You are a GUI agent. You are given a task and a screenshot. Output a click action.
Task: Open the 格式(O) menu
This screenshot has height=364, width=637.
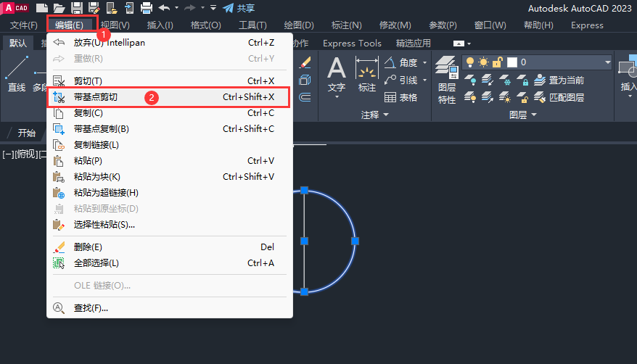point(205,25)
